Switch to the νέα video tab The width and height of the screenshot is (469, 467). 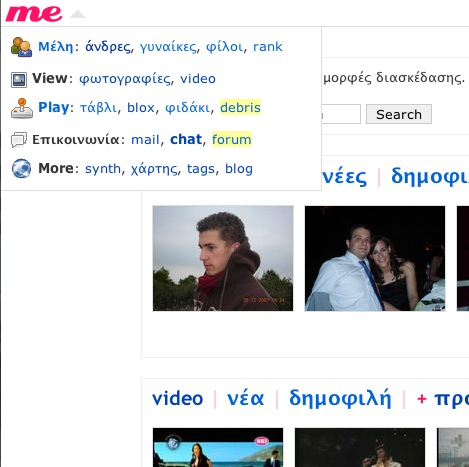click(x=246, y=398)
